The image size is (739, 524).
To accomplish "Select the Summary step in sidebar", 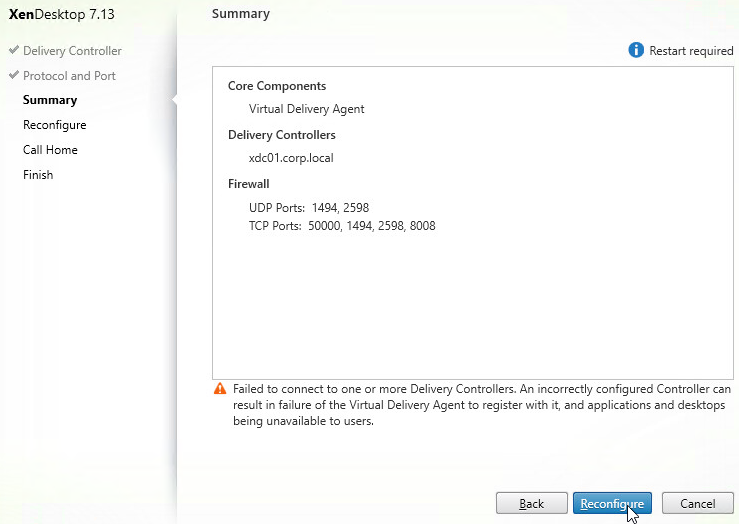I will (x=50, y=100).
